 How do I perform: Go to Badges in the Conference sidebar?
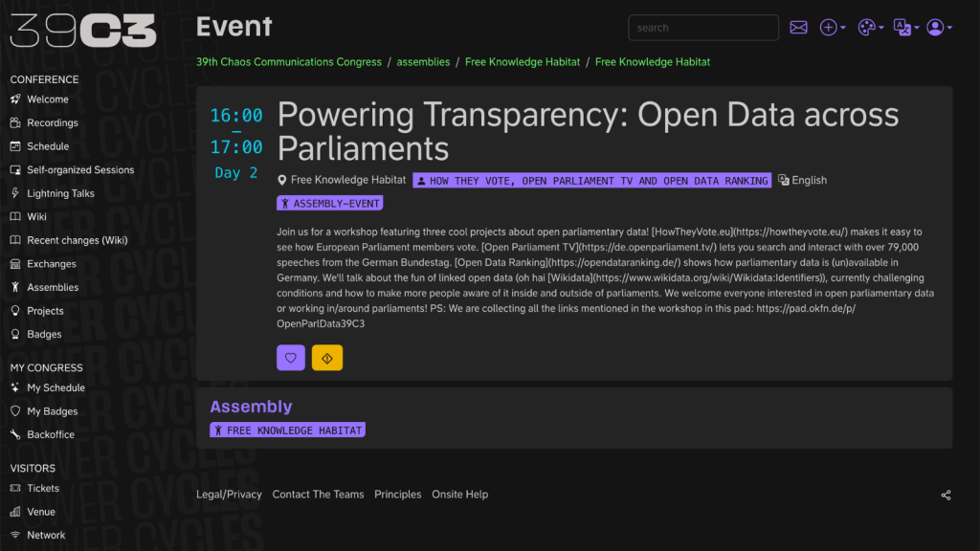[x=44, y=334]
